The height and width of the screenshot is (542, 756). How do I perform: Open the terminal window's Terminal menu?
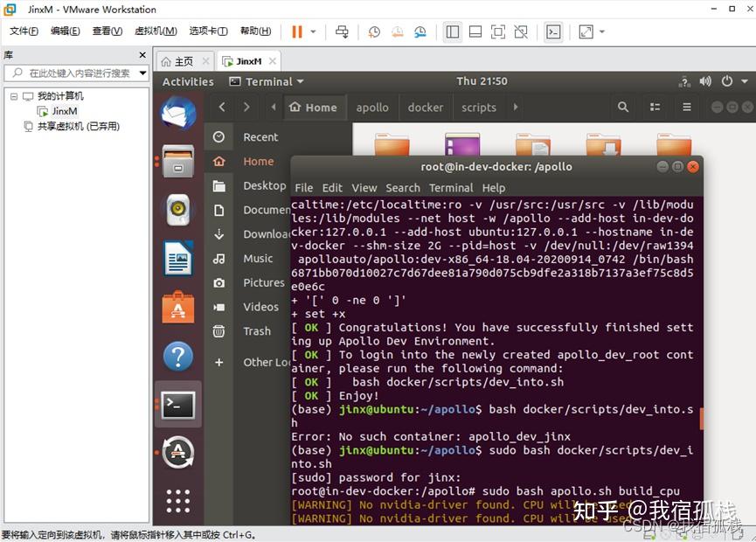451,188
